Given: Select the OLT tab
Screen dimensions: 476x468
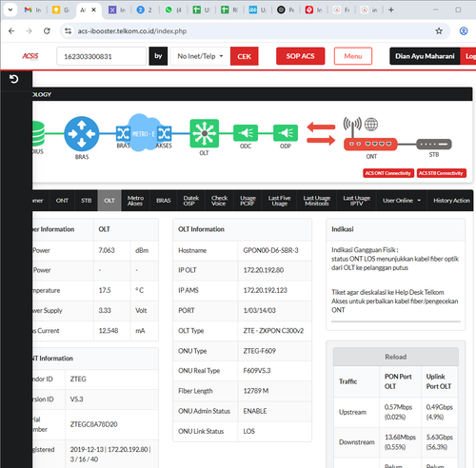Looking at the screenshot, I should (x=109, y=201).
